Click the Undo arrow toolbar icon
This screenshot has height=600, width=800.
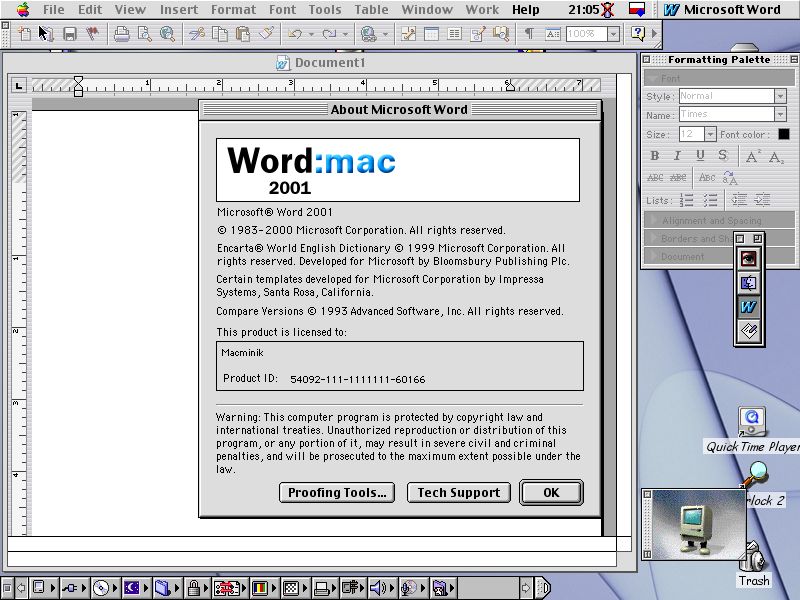click(x=295, y=34)
